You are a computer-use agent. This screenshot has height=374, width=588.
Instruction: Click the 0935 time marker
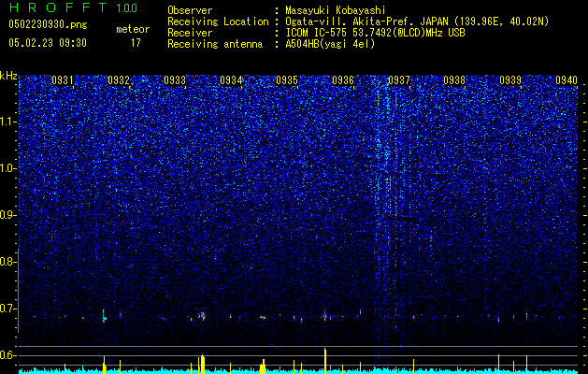pos(287,80)
